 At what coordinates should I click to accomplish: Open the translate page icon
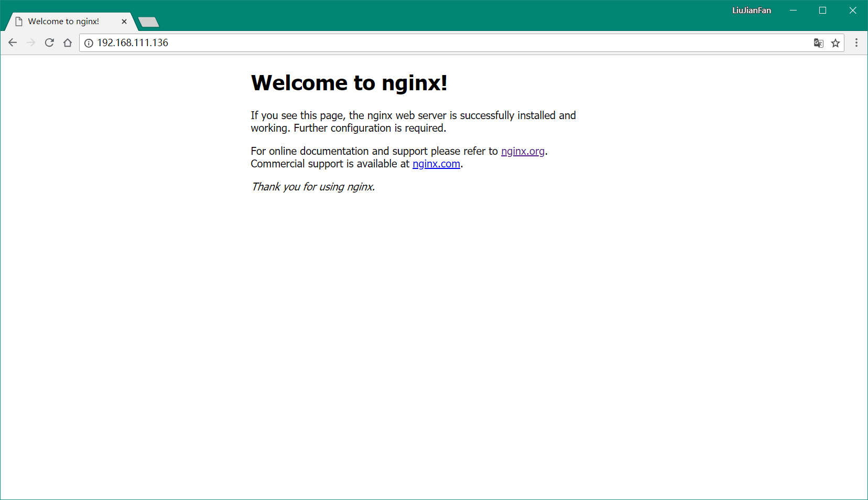818,43
